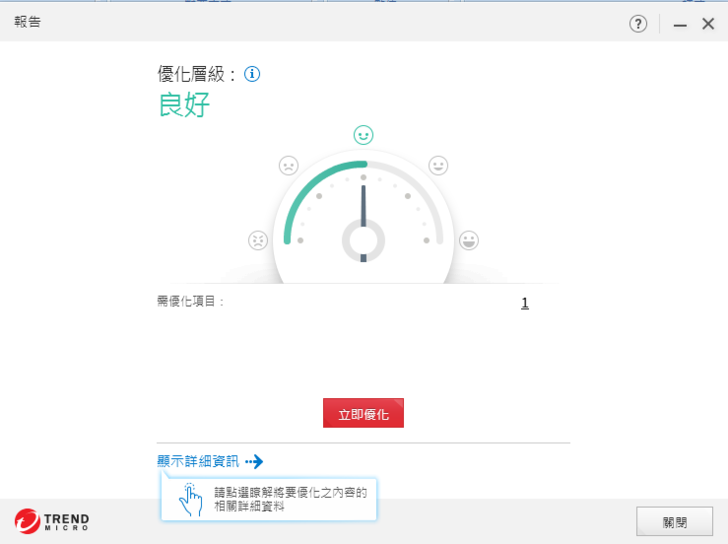This screenshot has width=728, height=544.
Task: Select the grinning face at the gauge's far right
Action: (468, 240)
